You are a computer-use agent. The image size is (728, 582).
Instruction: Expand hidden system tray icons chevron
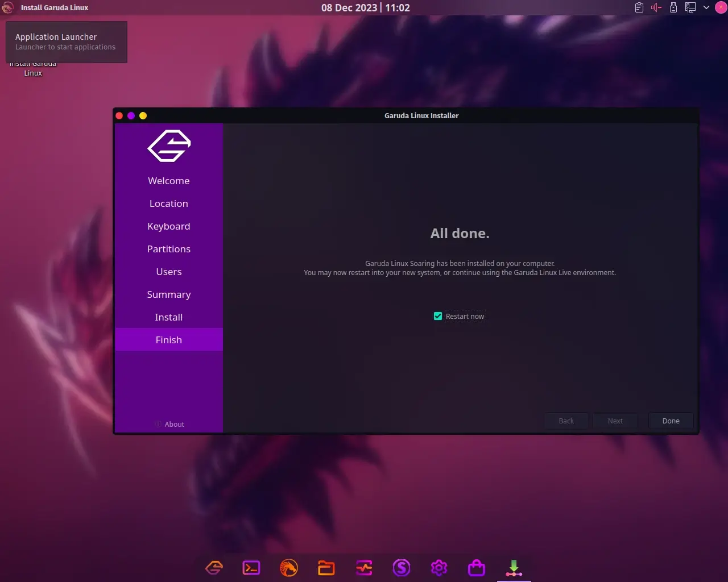[706, 7]
